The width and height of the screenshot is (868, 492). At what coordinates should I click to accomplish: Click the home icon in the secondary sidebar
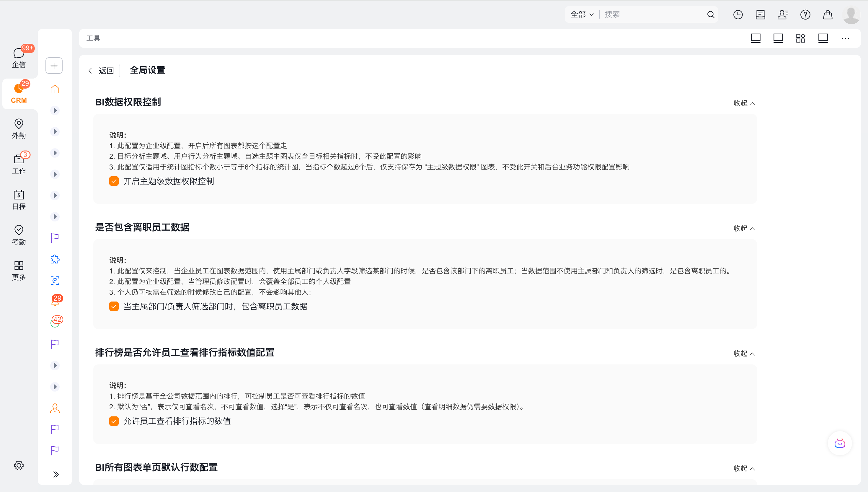(55, 89)
